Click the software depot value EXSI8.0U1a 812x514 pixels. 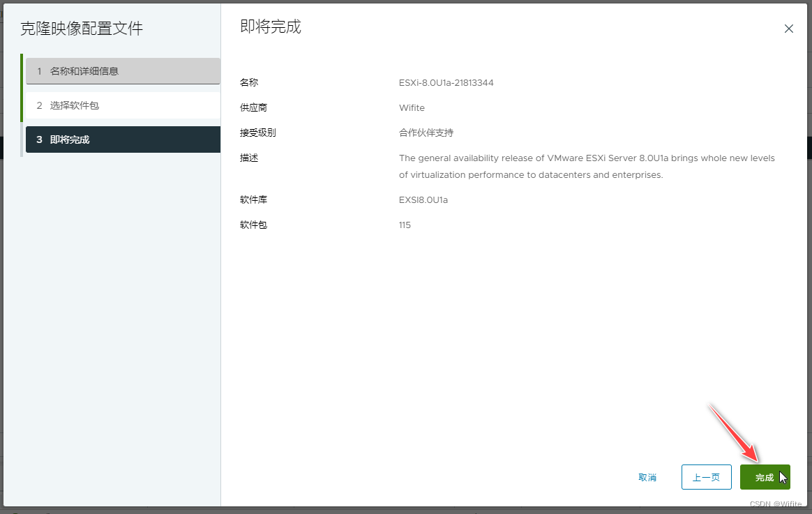click(423, 199)
